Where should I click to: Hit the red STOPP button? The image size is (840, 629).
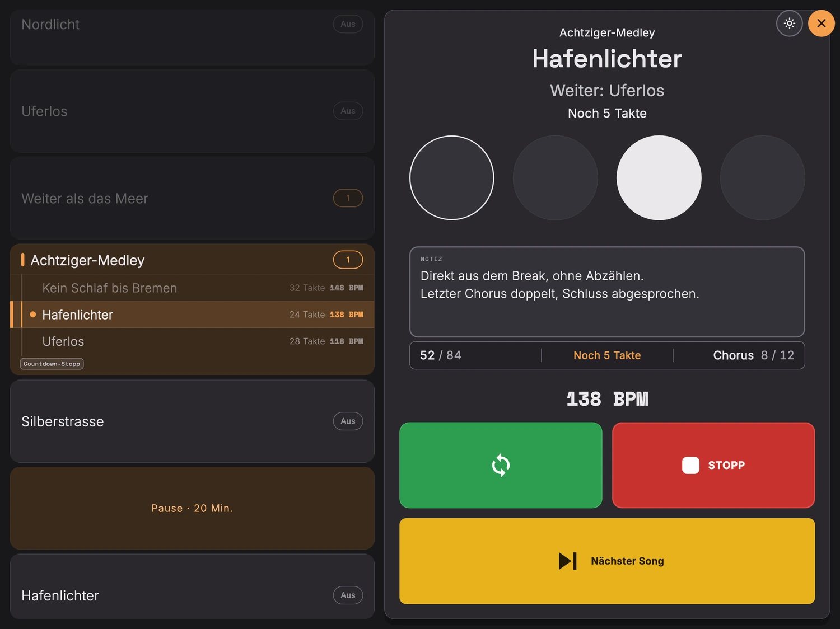pos(713,465)
